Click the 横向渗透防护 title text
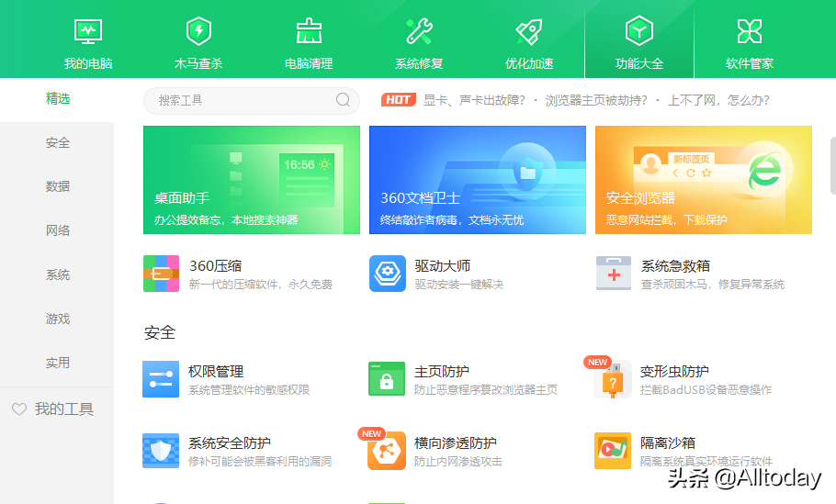Image resolution: width=836 pixels, height=504 pixels. pyautogui.click(x=456, y=442)
